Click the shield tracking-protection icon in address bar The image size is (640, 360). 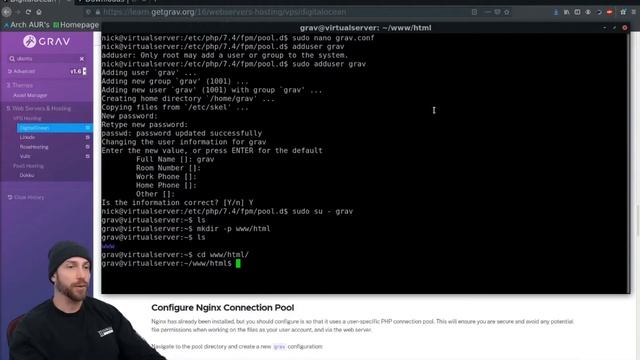point(88,12)
